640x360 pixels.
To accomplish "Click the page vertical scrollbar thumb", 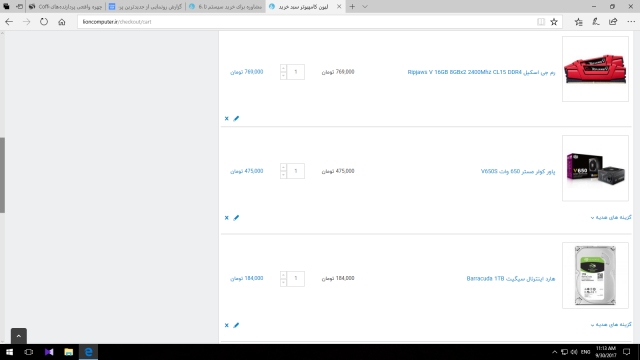I will tap(2, 175).
